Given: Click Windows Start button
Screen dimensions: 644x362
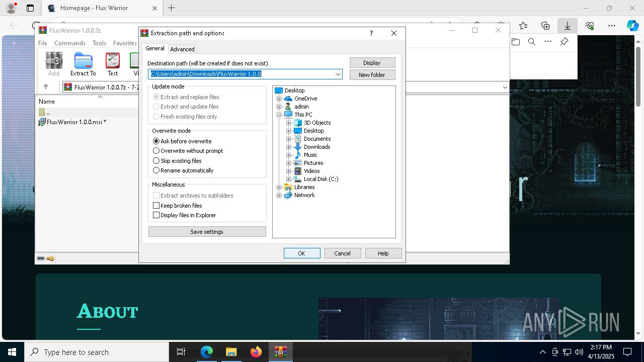Looking at the screenshot, I should (12, 352).
